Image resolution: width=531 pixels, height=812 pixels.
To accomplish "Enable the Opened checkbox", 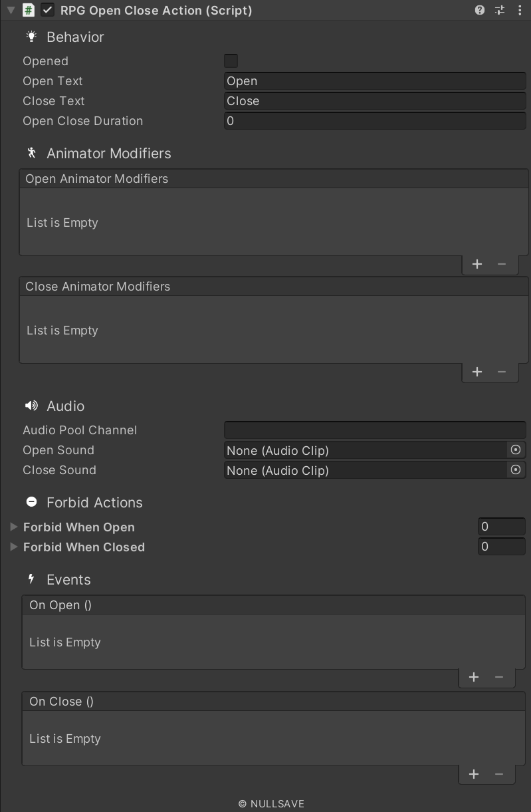I will click(231, 61).
